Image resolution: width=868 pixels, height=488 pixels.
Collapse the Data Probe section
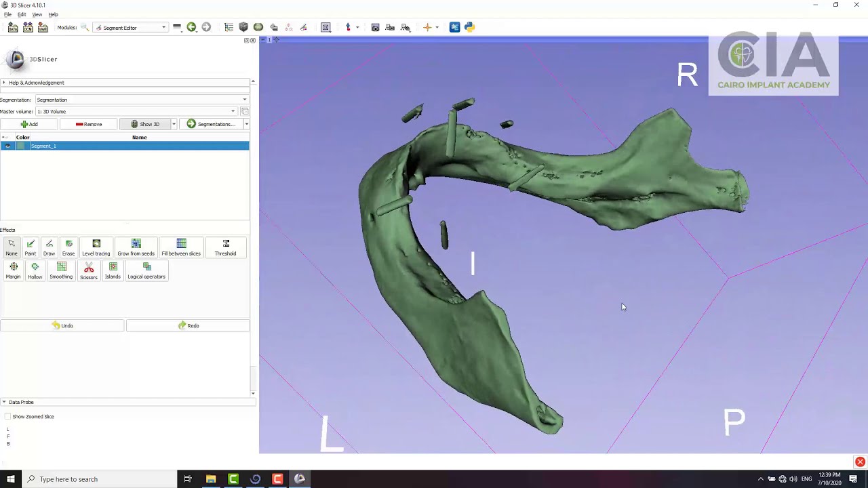point(127,402)
